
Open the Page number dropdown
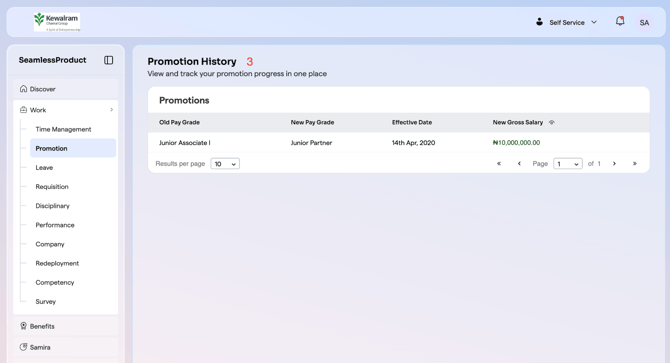tap(567, 164)
